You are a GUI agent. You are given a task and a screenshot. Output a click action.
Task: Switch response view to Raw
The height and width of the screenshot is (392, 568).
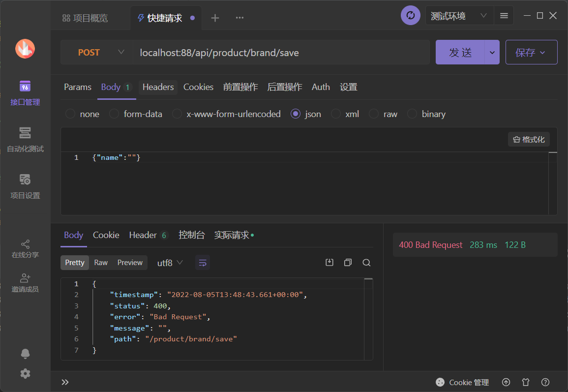point(101,263)
